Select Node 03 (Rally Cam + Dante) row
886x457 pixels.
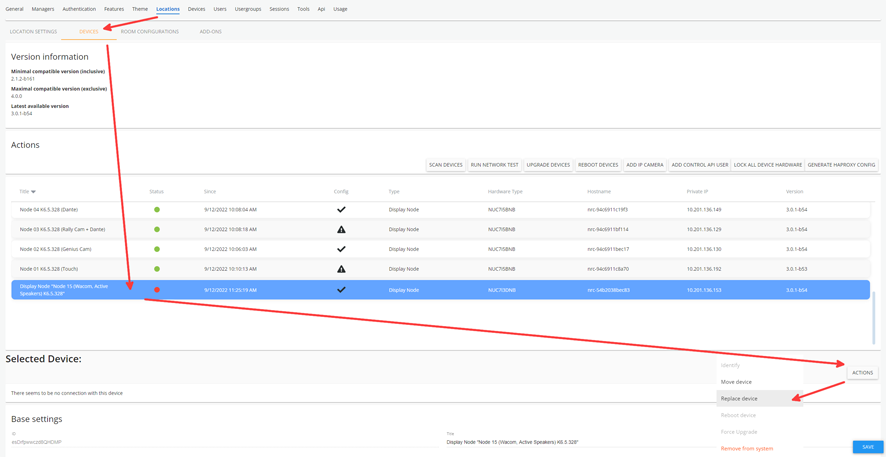[x=440, y=229]
